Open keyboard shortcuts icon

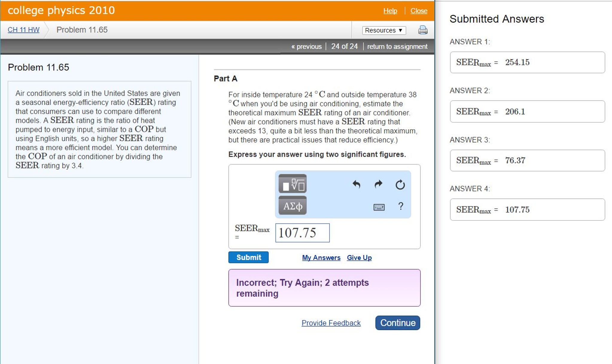379,207
